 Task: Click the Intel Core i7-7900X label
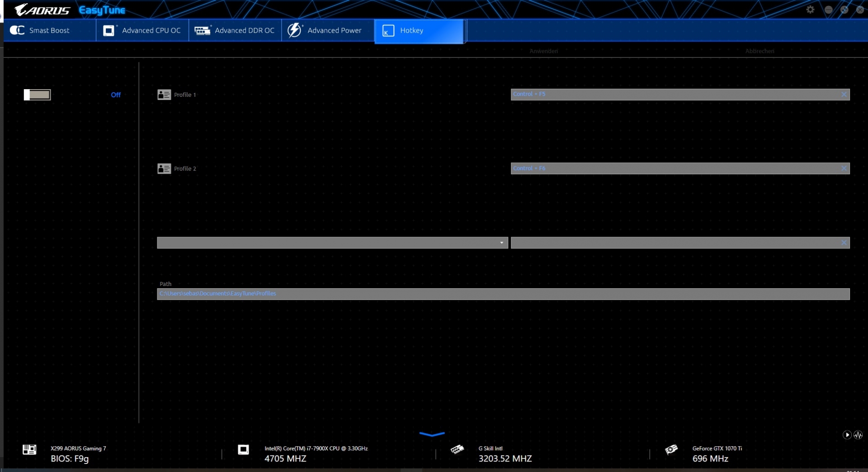point(316,448)
